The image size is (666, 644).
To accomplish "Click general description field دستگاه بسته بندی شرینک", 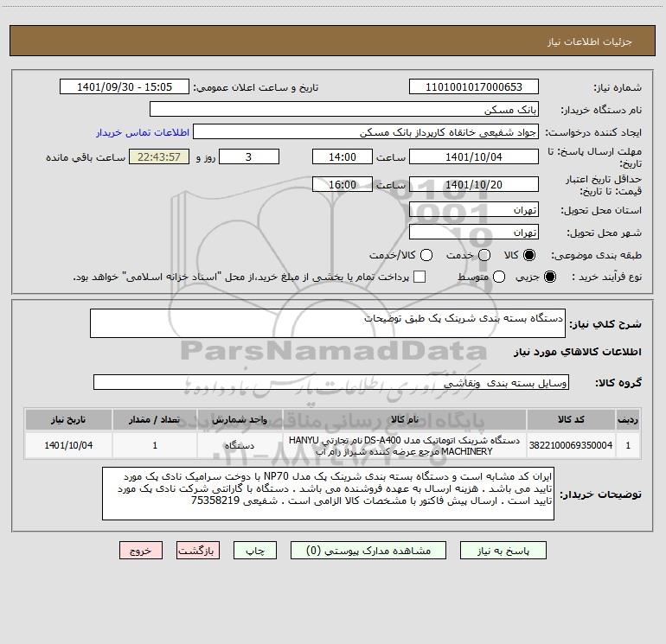I will tap(328, 323).
